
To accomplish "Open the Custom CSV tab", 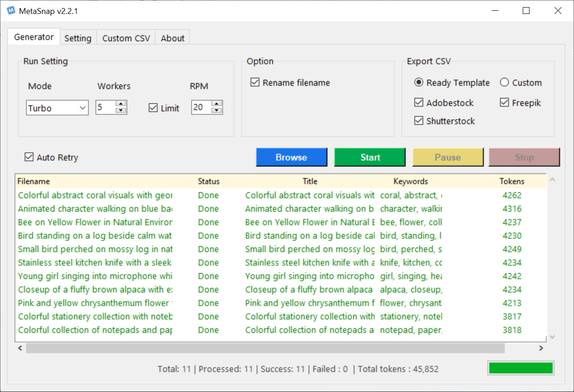I will [126, 38].
